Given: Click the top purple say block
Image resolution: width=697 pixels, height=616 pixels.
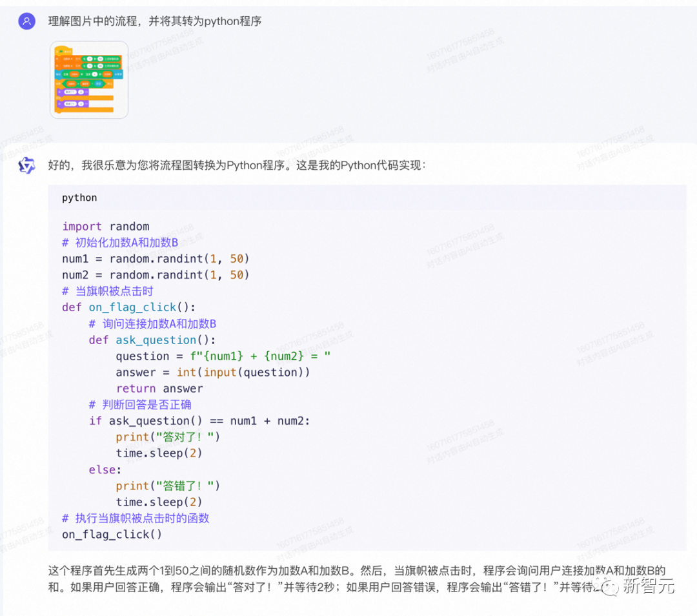Looking at the screenshot, I should tap(73, 92).
